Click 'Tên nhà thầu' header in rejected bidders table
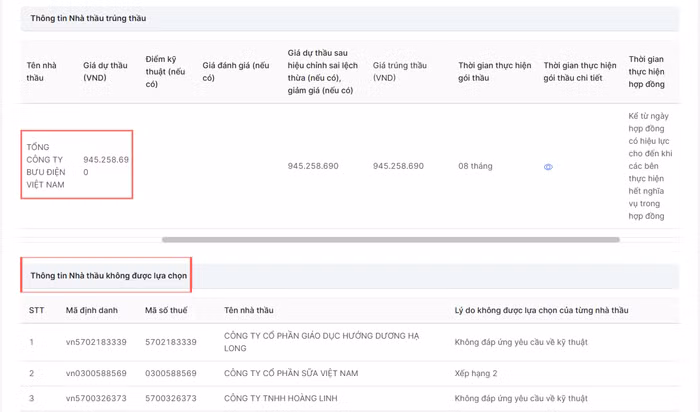The image size is (700, 412). coord(249,310)
